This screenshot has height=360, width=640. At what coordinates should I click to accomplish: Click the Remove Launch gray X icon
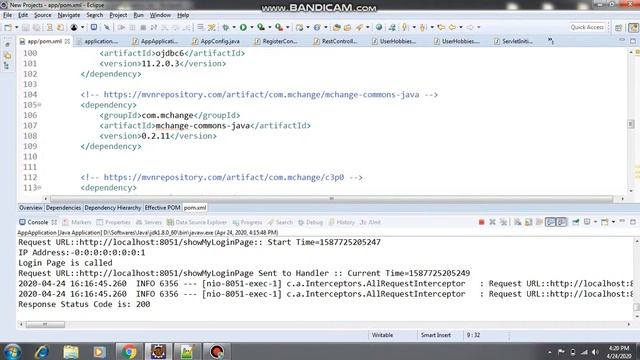pyautogui.click(x=492, y=222)
